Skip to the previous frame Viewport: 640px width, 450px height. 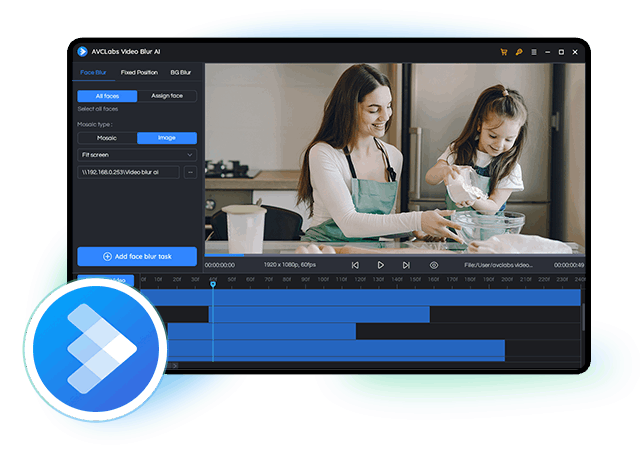coord(355,265)
